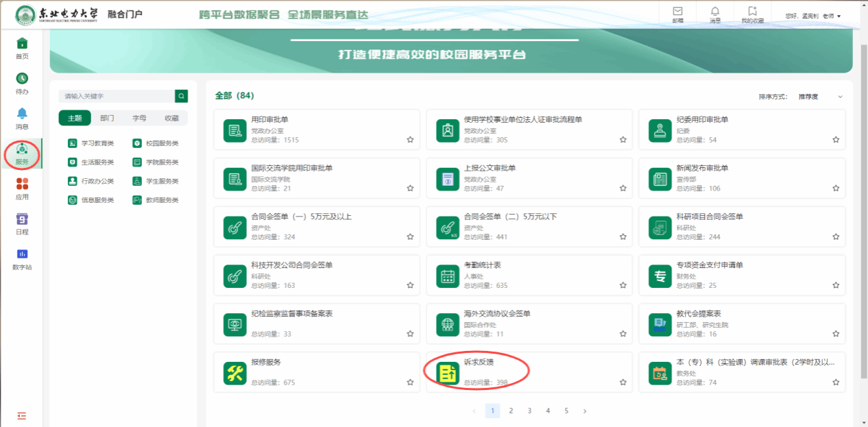Switch to the 字母 tab
Viewport: 868px width, 427px height.
[139, 118]
